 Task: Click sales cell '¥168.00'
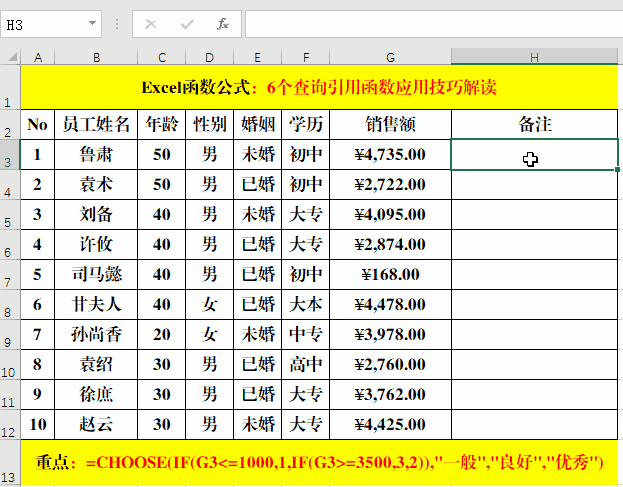pyautogui.click(x=391, y=274)
